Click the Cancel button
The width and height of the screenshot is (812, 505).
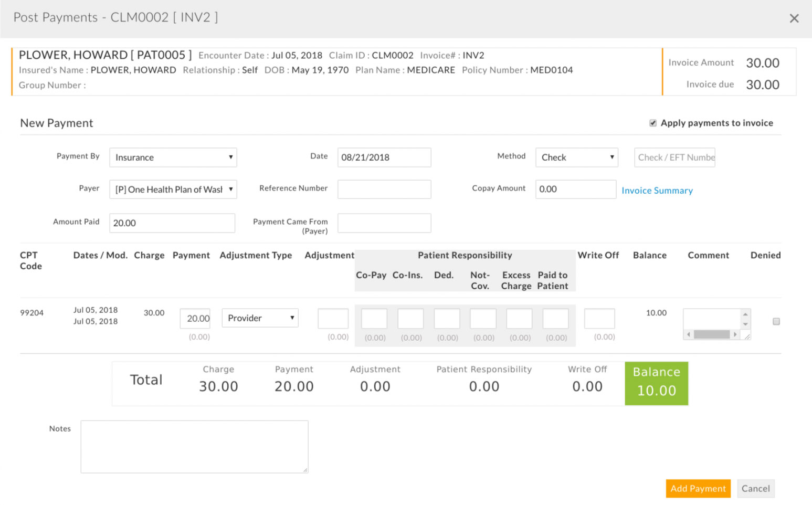[x=755, y=488]
